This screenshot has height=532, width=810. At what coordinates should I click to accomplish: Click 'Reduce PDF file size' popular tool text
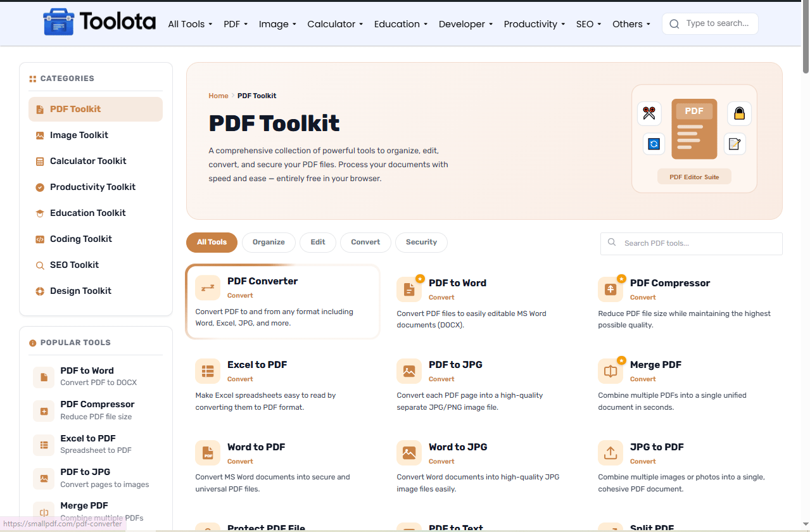point(96,417)
